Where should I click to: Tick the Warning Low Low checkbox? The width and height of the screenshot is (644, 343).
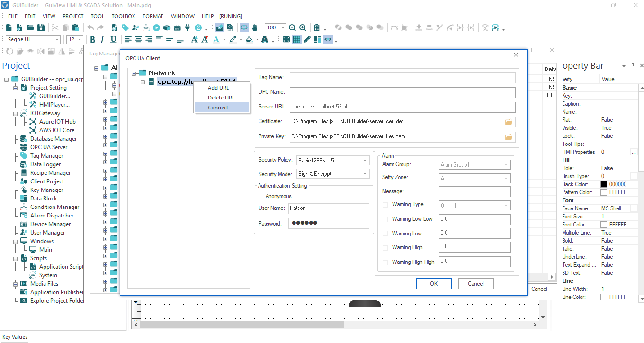pos(385,219)
